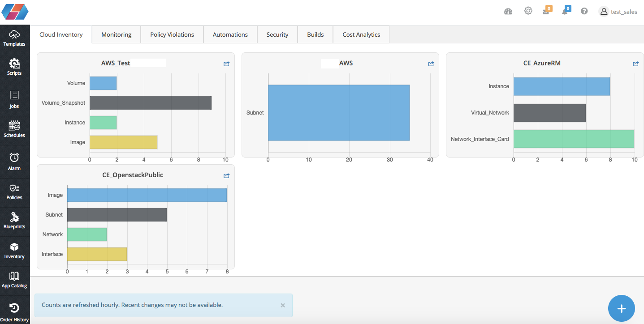View Schedules from the sidebar
The image size is (644, 324).
tap(15, 129)
